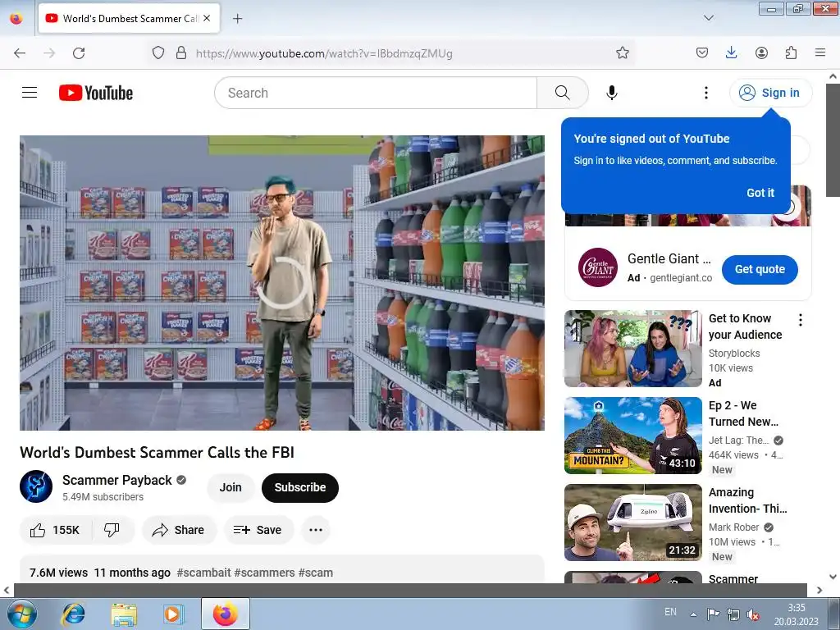Subscribe to Scammer Payback

(x=300, y=487)
